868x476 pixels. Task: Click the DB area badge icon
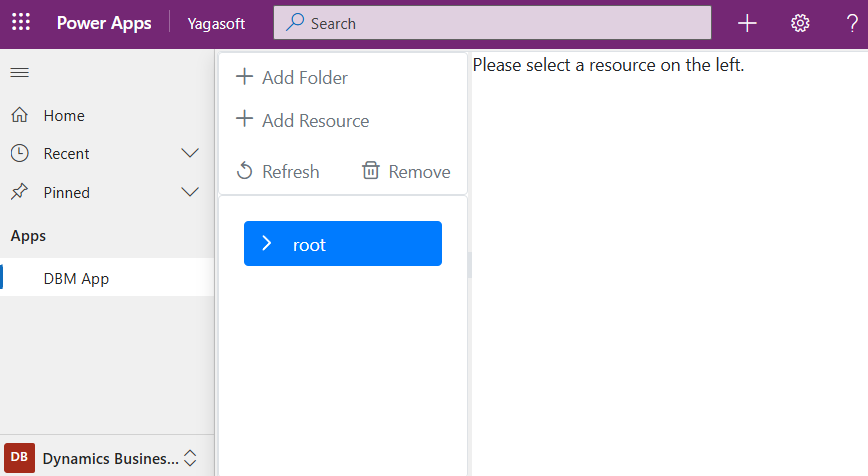pyautogui.click(x=19, y=458)
